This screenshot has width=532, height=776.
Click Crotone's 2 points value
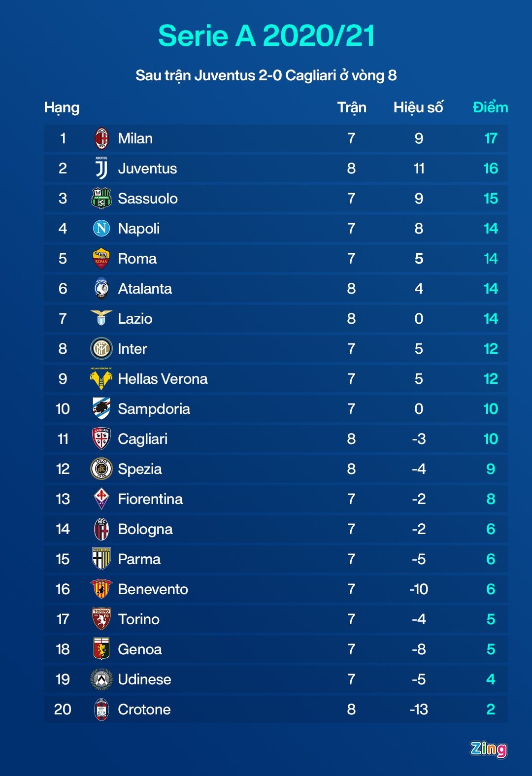click(491, 709)
